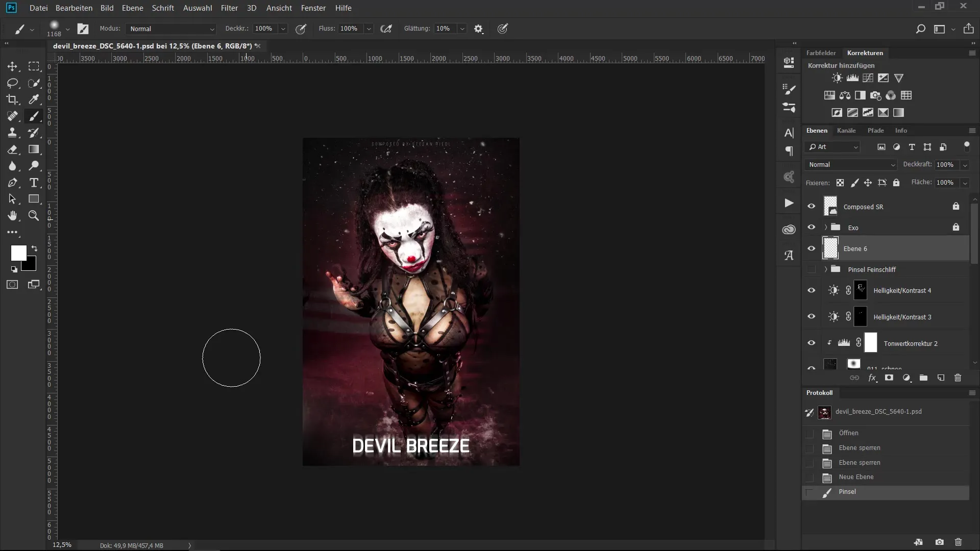
Task: Open brush preset picker arrow
Action: tap(67, 29)
